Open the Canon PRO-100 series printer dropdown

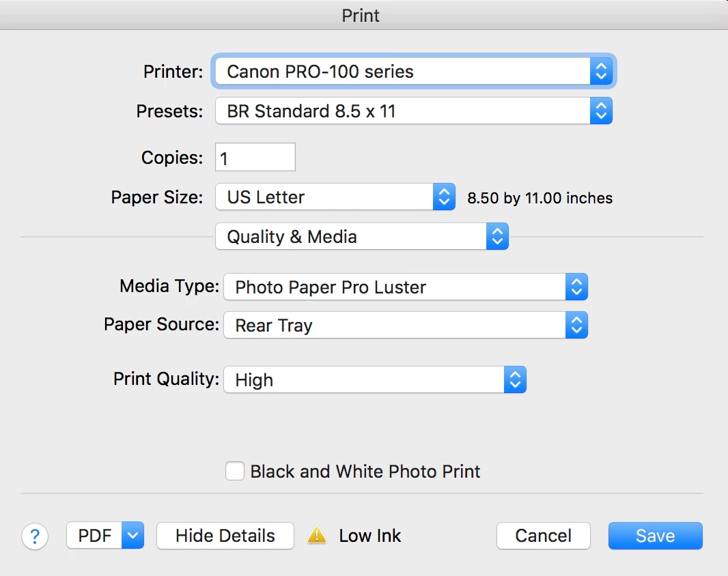414,72
